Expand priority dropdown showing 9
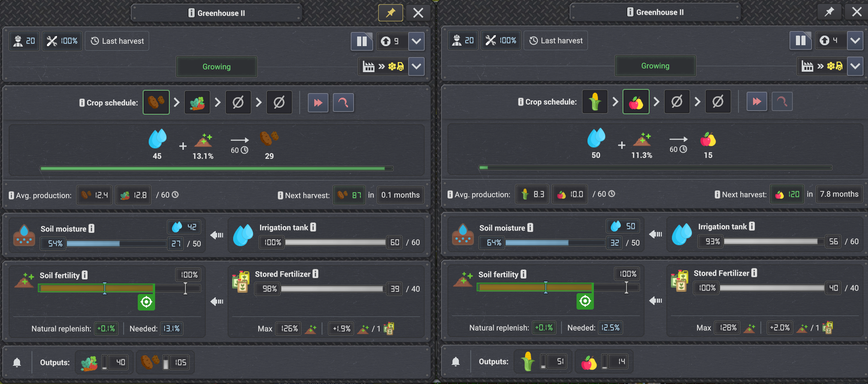The height and width of the screenshot is (384, 868). (x=416, y=41)
